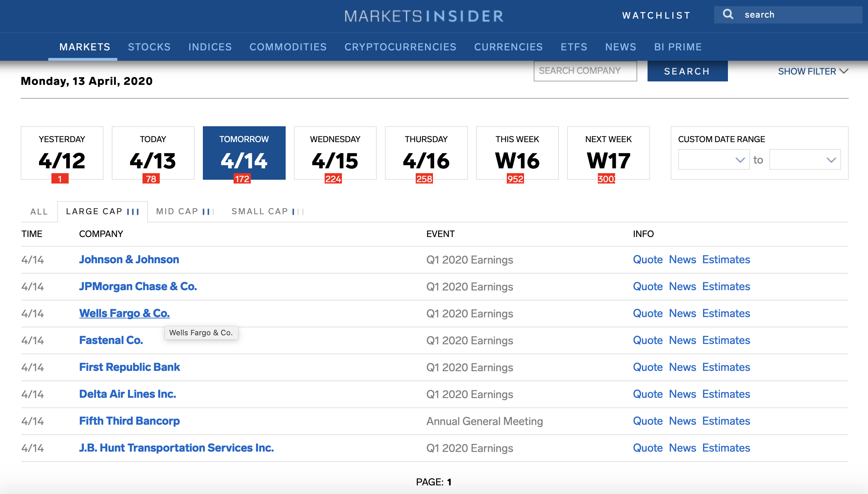This screenshot has height=494, width=868.
Task: Click the Mid Cap bars icon
Action: point(208,211)
